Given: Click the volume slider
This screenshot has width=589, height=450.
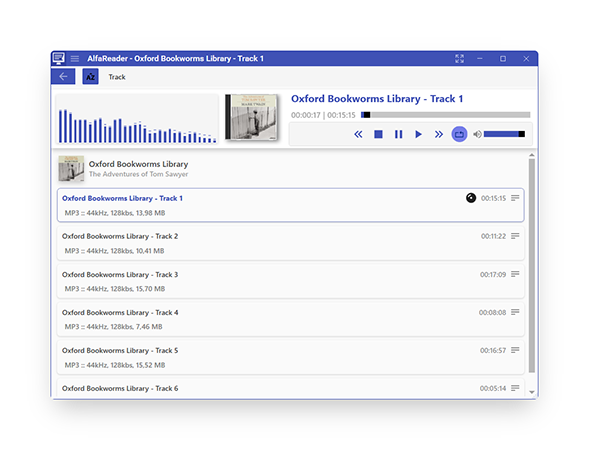Looking at the screenshot, I should click(x=504, y=134).
